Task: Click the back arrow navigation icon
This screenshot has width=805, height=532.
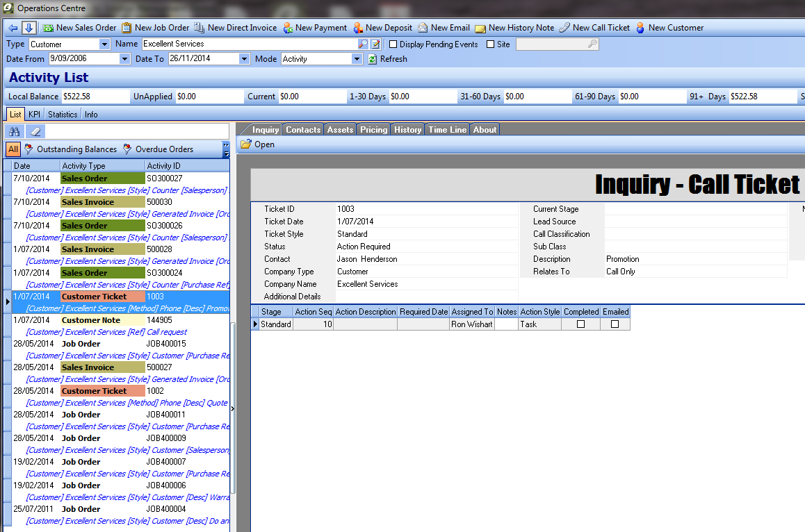Action: point(13,28)
